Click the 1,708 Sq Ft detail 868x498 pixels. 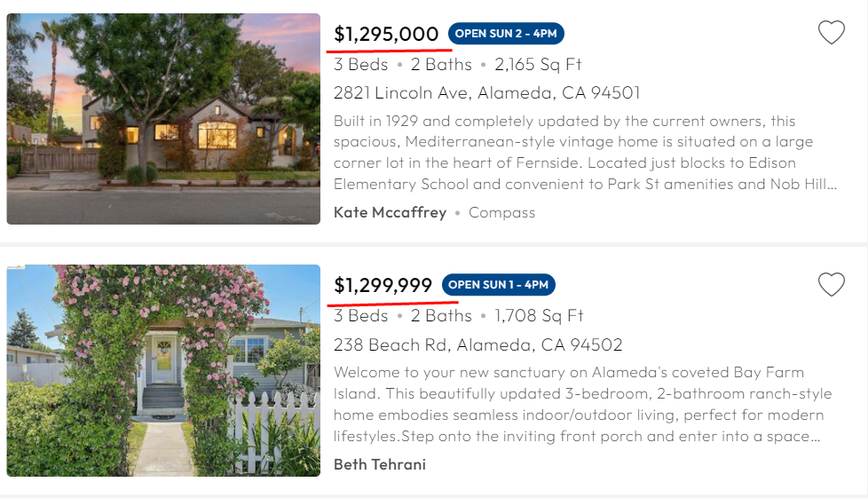(539, 316)
